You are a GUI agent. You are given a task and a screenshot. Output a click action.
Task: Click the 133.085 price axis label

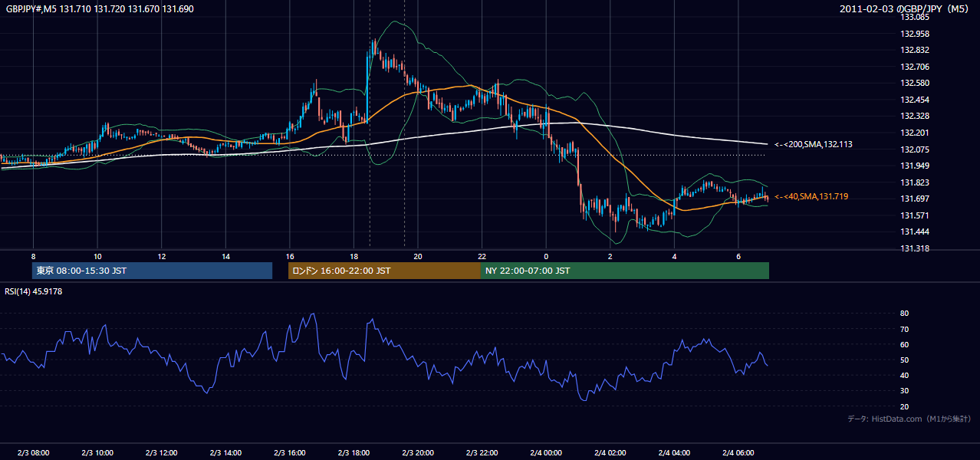point(915,17)
